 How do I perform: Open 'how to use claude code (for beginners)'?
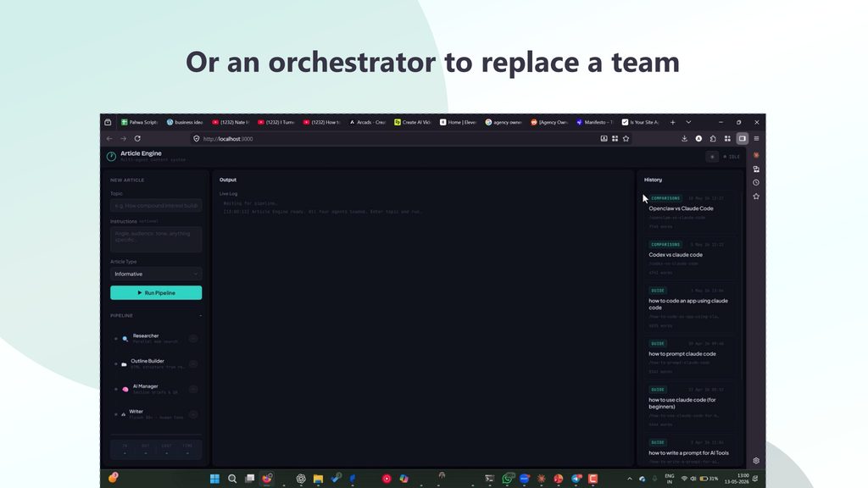pyautogui.click(x=692, y=407)
